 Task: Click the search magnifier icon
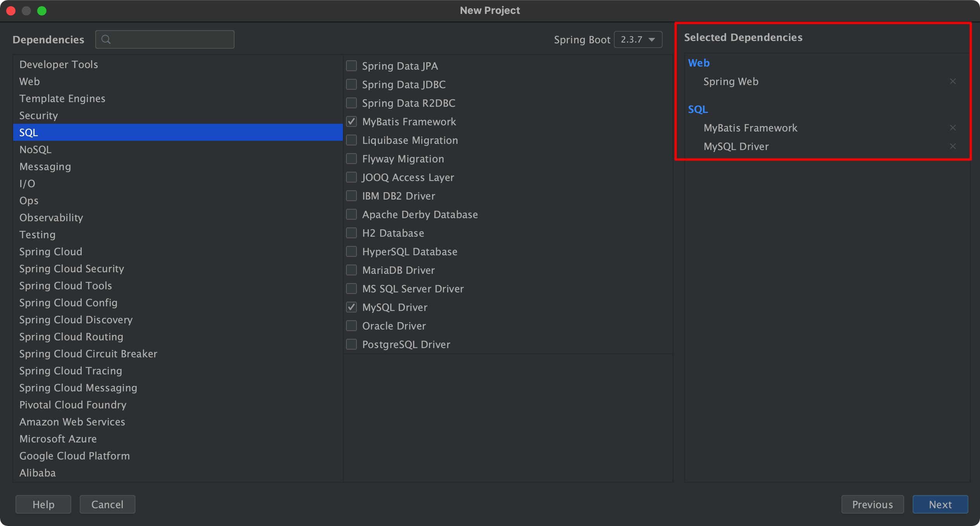click(106, 39)
